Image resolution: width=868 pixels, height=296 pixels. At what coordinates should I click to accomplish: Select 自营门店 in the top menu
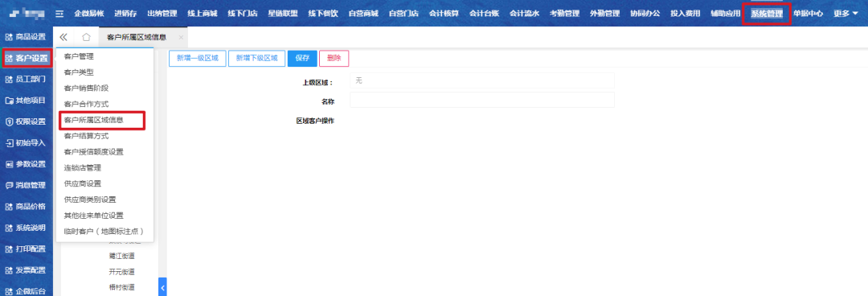coord(403,14)
